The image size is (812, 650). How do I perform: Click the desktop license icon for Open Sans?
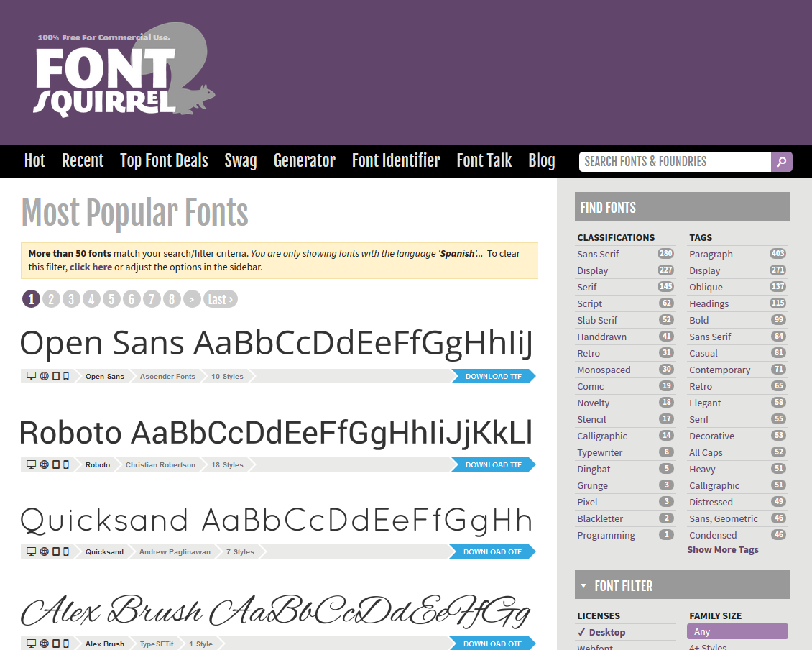pos(30,375)
